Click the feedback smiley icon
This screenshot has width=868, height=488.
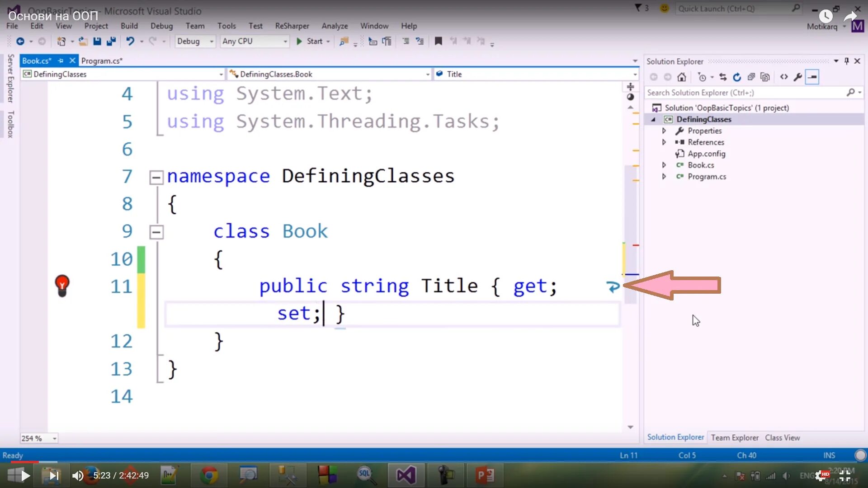pos(664,8)
